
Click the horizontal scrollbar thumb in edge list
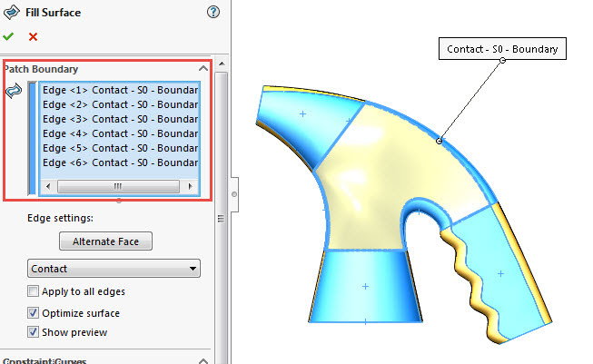[x=118, y=186]
